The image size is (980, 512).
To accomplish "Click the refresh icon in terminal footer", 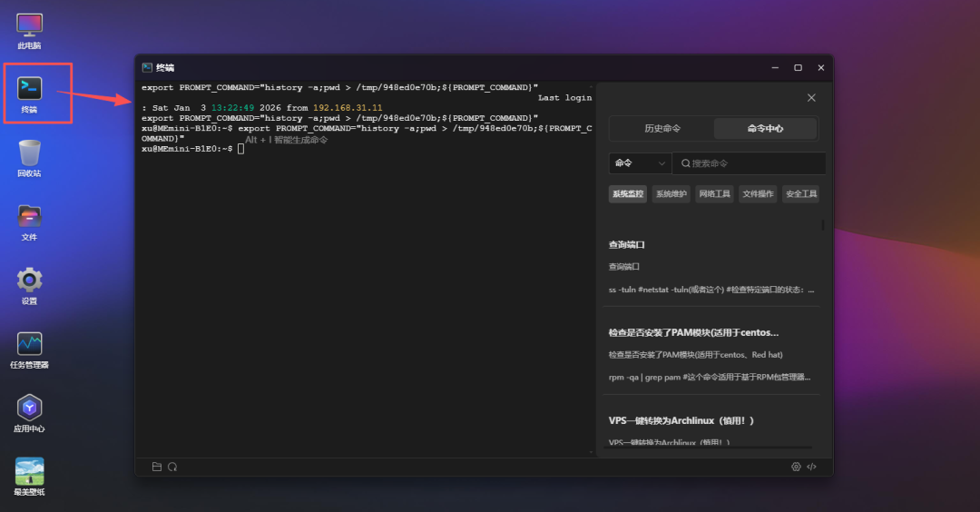I will [x=172, y=467].
